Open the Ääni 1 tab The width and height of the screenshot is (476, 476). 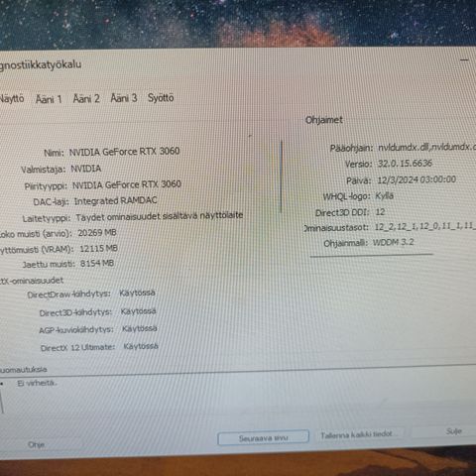[49, 99]
